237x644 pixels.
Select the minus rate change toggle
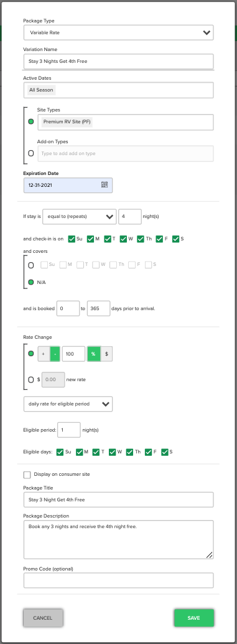click(55, 354)
